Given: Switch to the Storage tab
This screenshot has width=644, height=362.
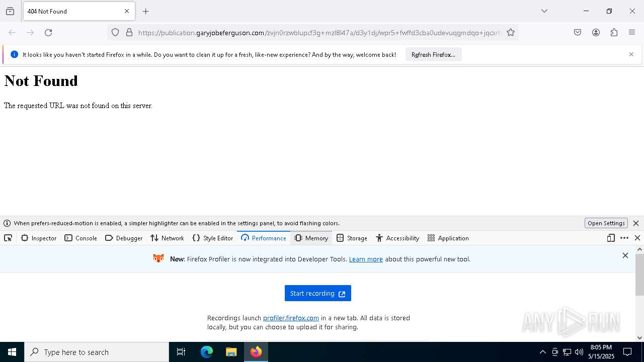Looking at the screenshot, I should click(352, 238).
